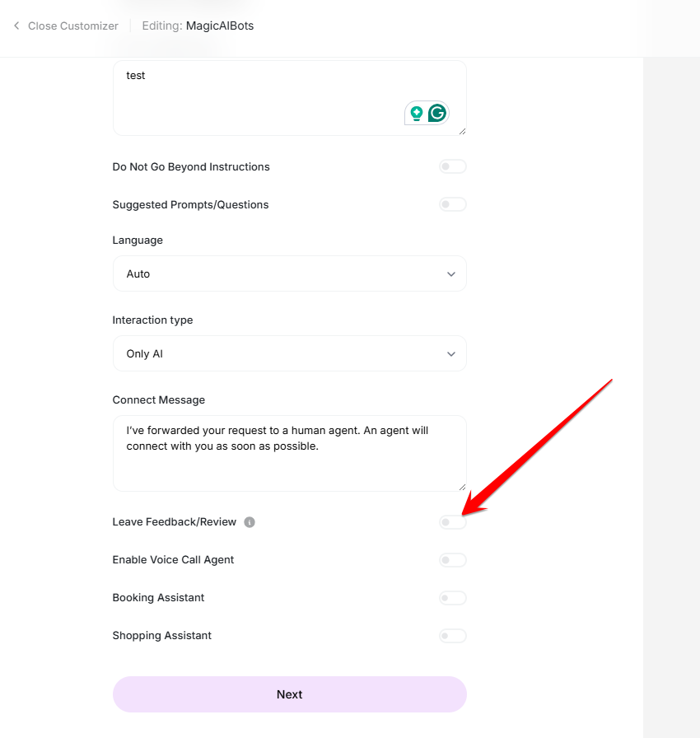Click the Grammarly lightbulb suggestion icon

coord(417,114)
